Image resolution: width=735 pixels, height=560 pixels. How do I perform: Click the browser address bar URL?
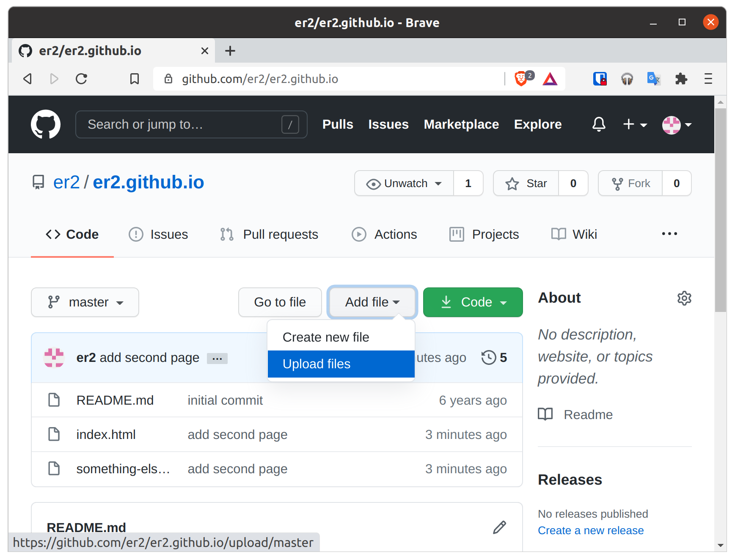pos(260,79)
